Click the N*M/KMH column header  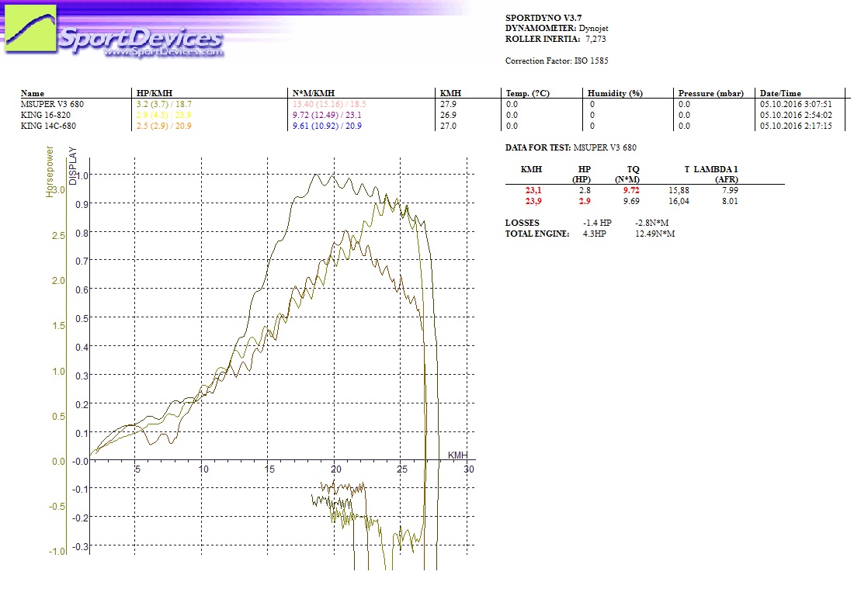[313, 93]
